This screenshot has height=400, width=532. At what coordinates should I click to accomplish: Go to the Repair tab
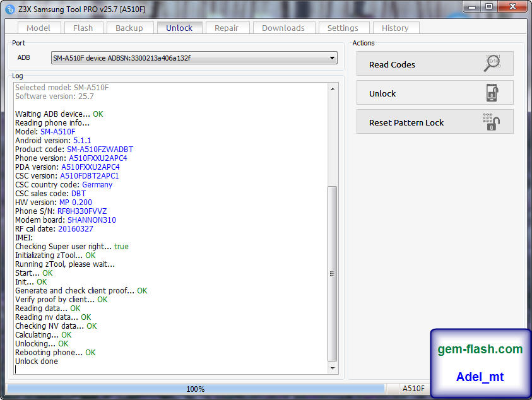tap(227, 28)
